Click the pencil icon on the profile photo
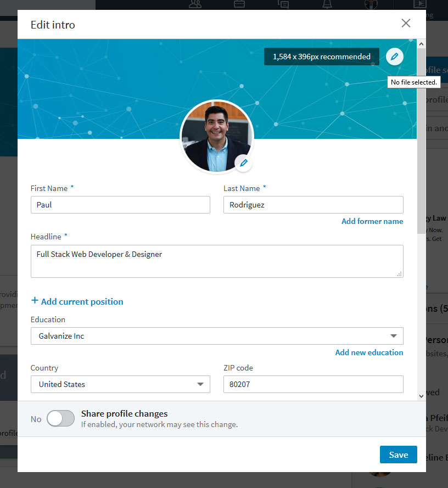 tap(244, 163)
